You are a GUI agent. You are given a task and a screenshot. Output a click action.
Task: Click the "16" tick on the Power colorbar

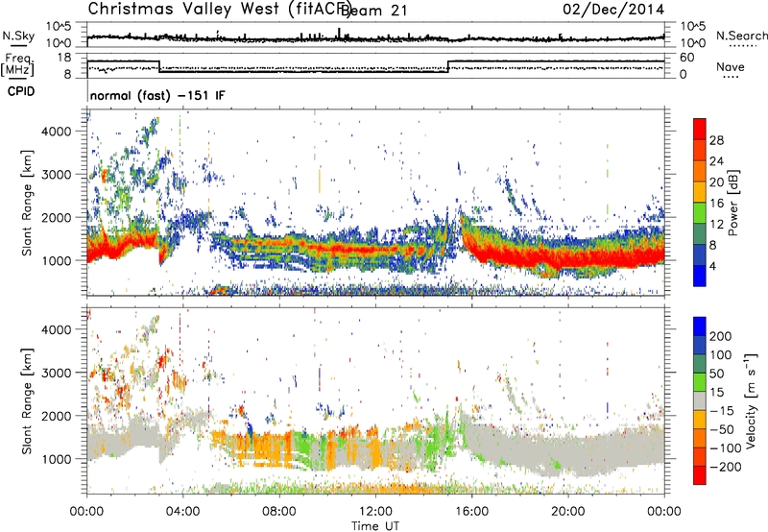click(x=716, y=204)
